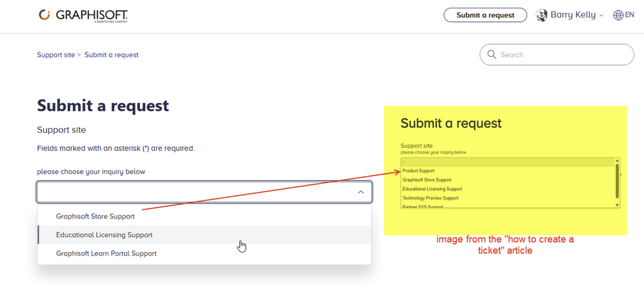Image resolution: width=644 pixels, height=298 pixels.
Task: Click the Submit a request page heading
Action: [103, 106]
